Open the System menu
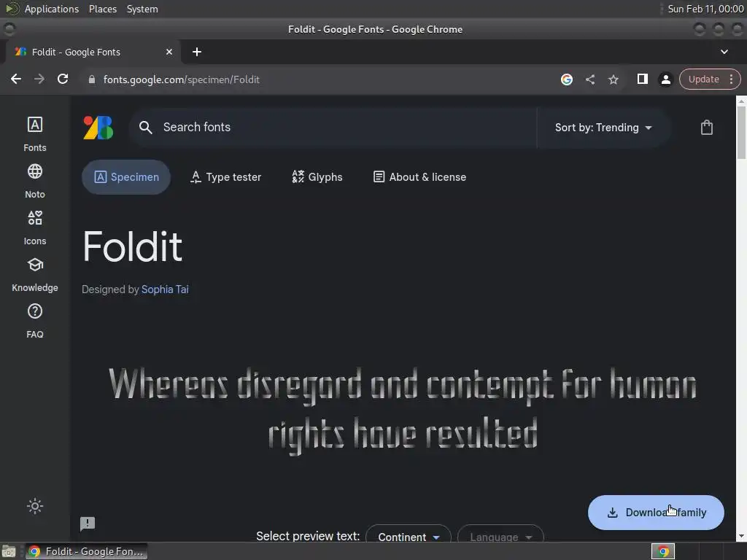Screen dimensions: 747x560 pos(142,9)
